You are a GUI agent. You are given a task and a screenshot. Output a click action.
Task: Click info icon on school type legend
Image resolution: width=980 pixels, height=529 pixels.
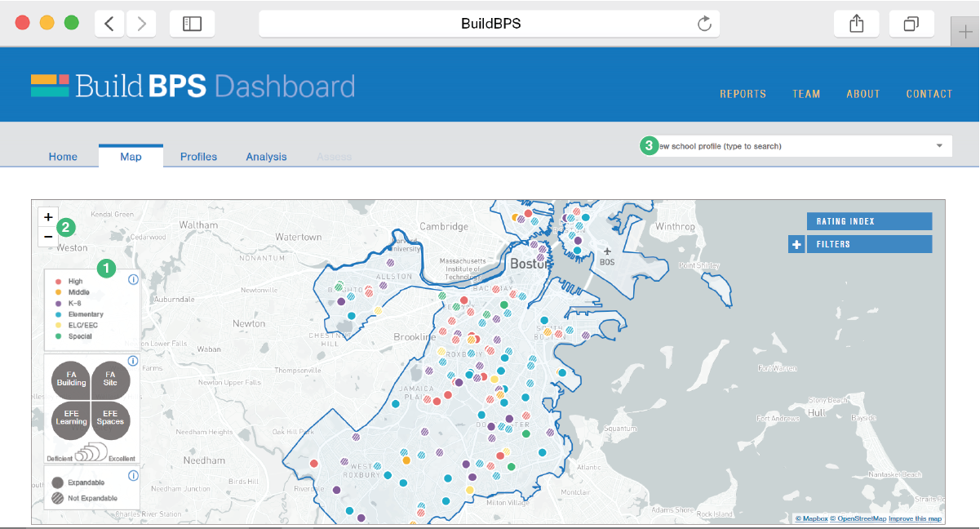(133, 279)
